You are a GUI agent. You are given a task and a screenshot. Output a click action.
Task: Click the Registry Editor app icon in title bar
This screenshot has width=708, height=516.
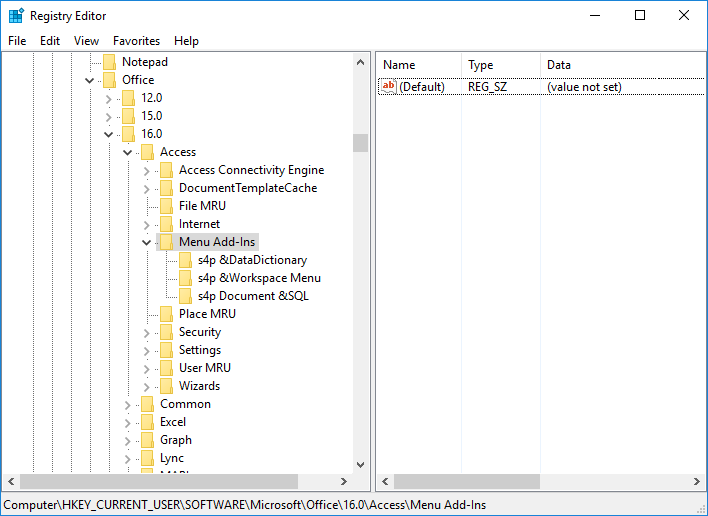(x=16, y=15)
